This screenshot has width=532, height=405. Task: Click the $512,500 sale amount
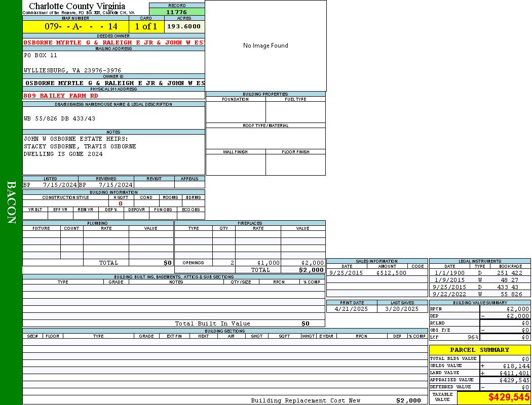tap(391, 273)
